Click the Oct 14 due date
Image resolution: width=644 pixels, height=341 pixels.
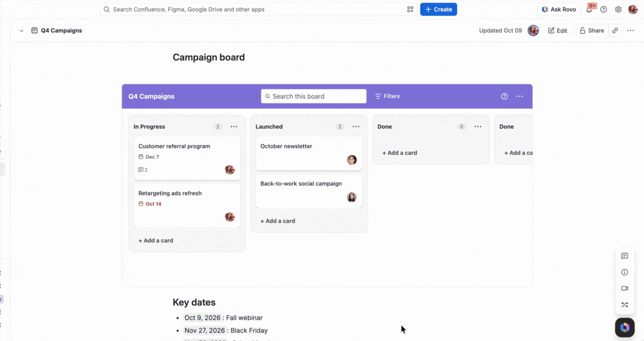150,204
